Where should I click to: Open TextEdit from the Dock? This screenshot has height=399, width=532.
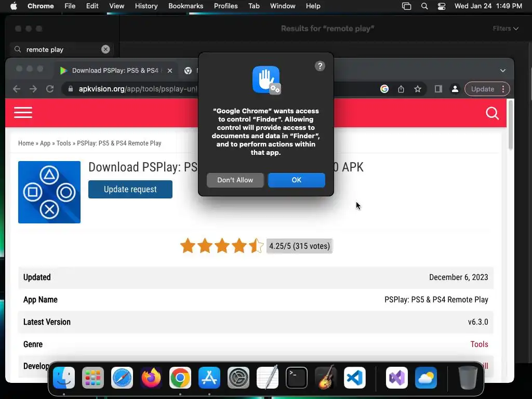pos(268,378)
